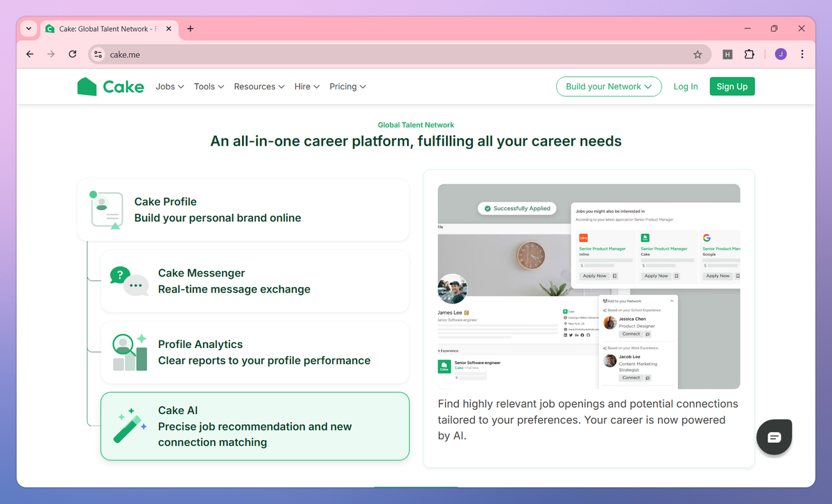832x504 pixels.
Task: Click the Successfully Applied badge in preview
Action: [517, 208]
